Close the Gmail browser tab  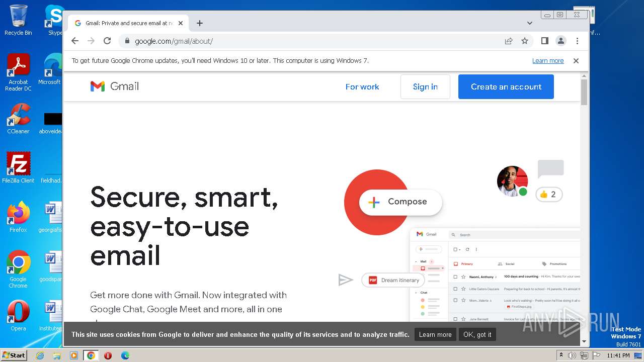181,23
